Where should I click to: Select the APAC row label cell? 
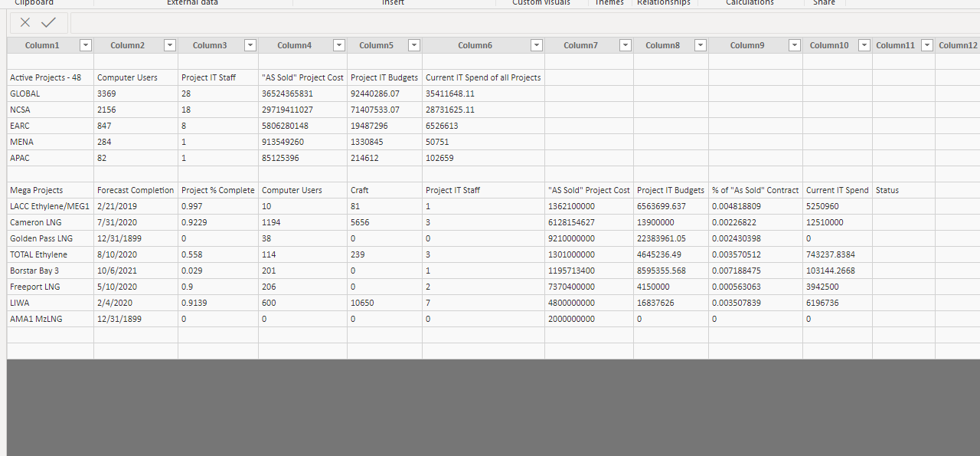coord(51,158)
